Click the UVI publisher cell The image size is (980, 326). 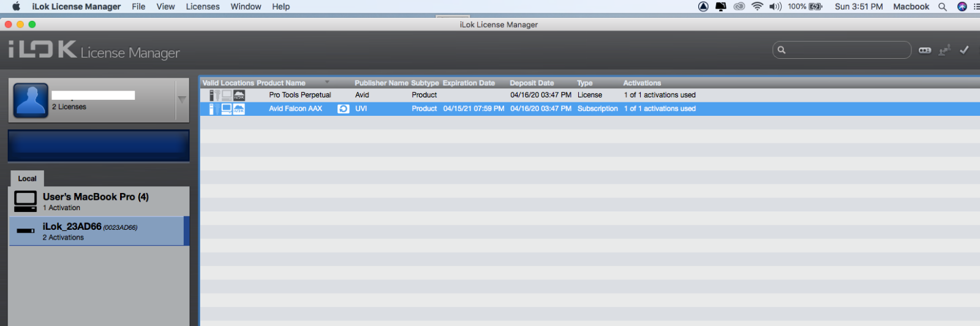[x=361, y=109]
